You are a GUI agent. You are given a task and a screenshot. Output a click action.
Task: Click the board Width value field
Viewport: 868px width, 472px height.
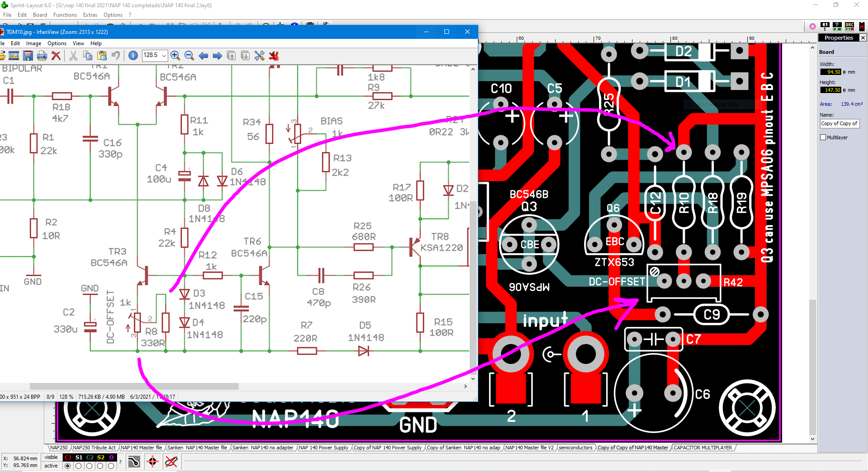pos(831,72)
